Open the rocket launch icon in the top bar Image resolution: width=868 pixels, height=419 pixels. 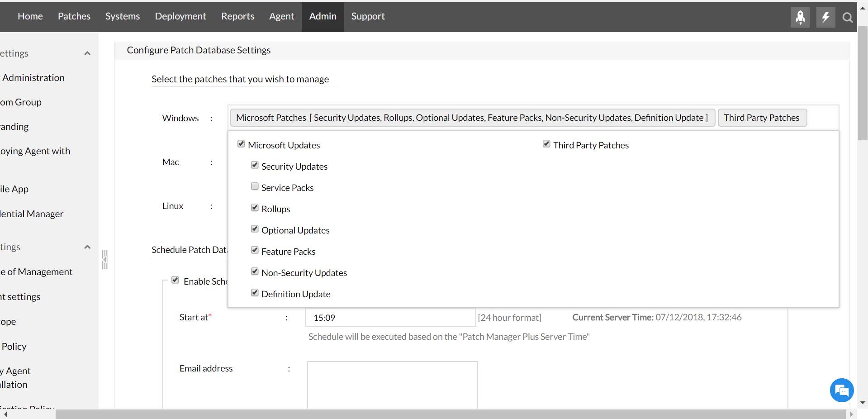click(x=800, y=17)
